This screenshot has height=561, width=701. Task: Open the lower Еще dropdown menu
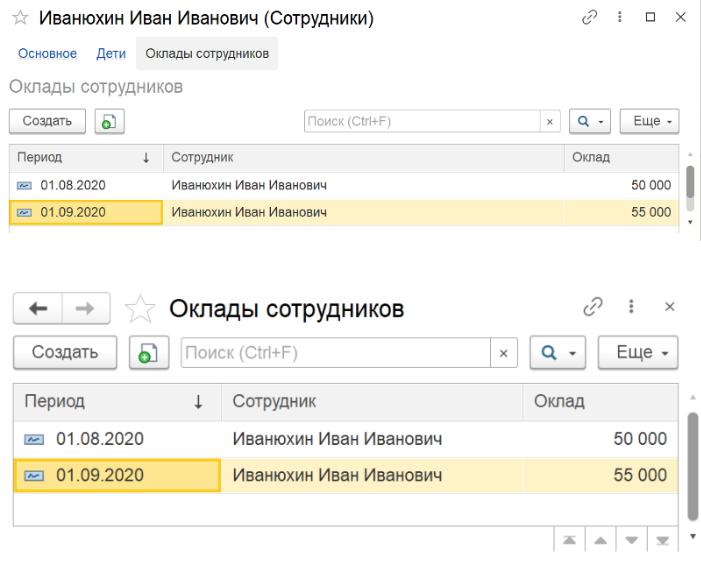tap(637, 353)
